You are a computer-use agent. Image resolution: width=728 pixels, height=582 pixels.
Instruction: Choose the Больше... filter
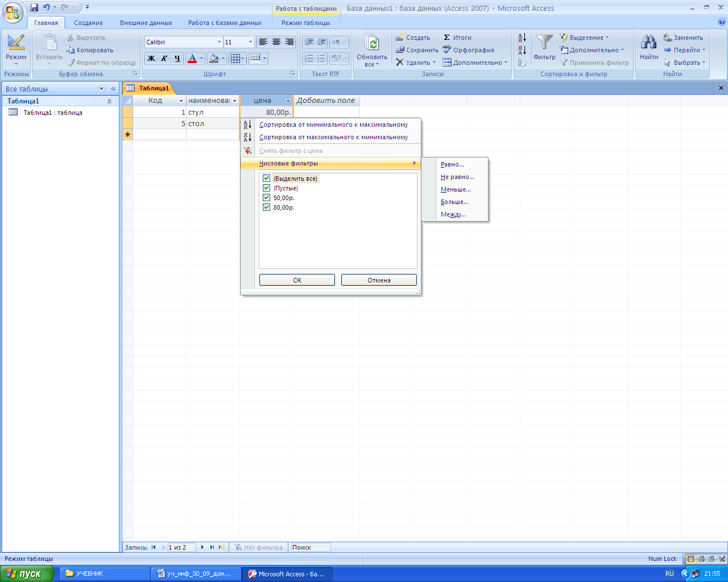click(x=455, y=202)
